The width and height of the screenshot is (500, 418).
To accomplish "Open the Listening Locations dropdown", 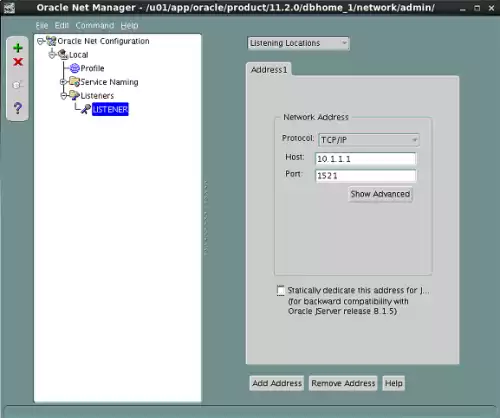I will point(298,43).
